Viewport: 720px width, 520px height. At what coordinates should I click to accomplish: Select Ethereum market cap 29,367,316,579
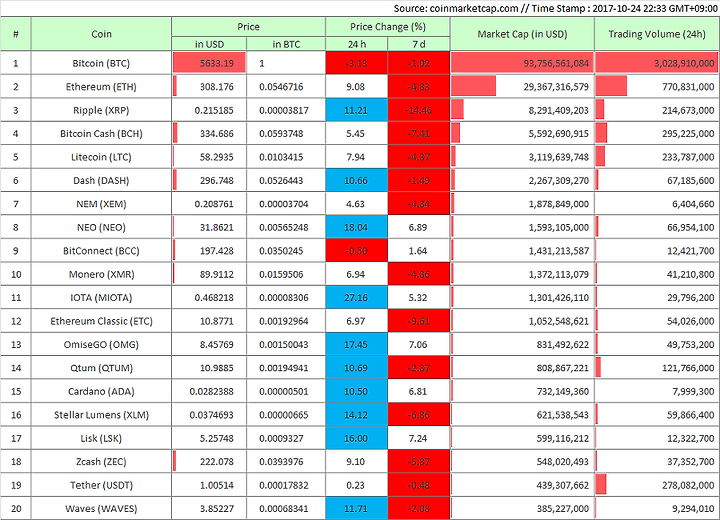522,86
